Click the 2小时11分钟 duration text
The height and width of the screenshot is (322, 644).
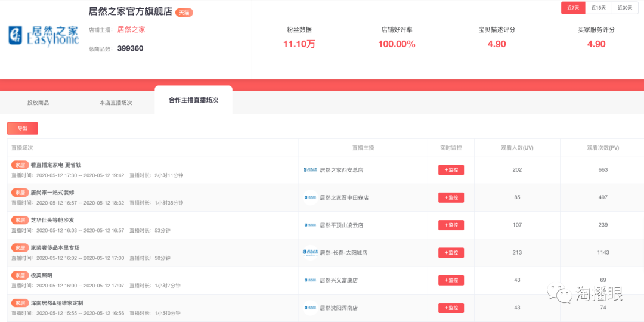169,175
